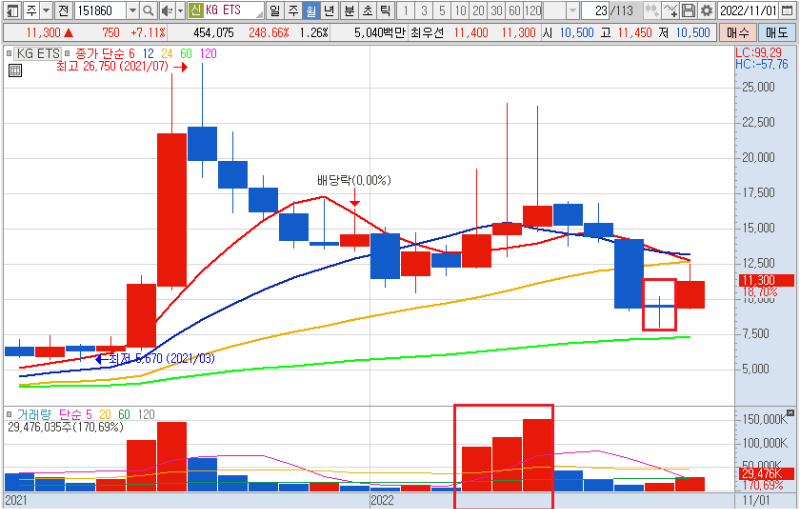Click current price 11,300 in info bar
Viewport: 800px width, 509px height.
[x=43, y=33]
